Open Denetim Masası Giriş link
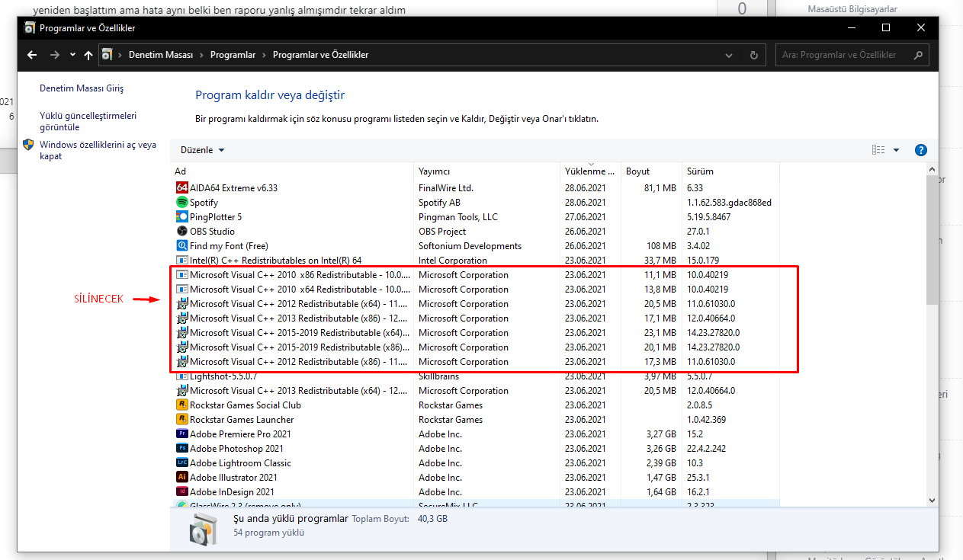The width and height of the screenshot is (963, 560). [82, 88]
